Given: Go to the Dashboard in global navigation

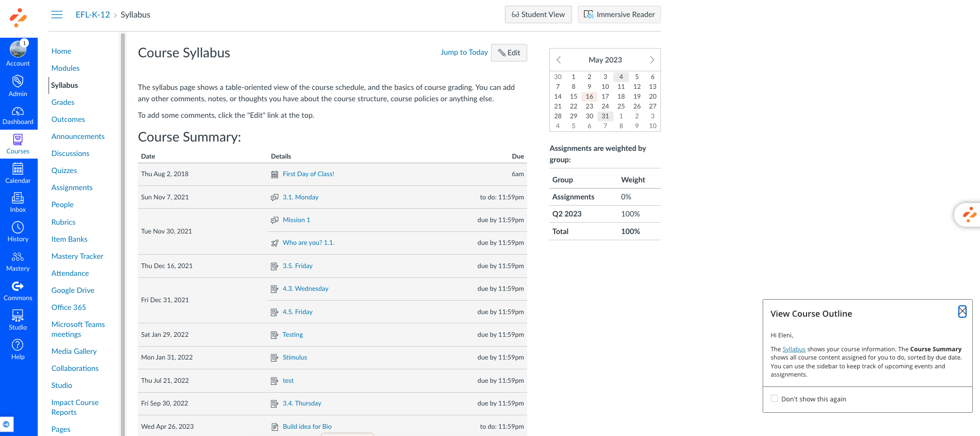Looking at the screenshot, I should [x=18, y=116].
